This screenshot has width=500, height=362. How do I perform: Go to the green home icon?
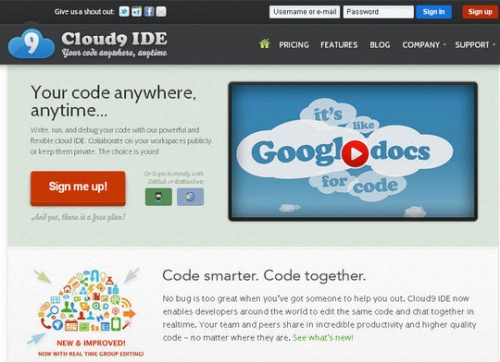(x=264, y=44)
